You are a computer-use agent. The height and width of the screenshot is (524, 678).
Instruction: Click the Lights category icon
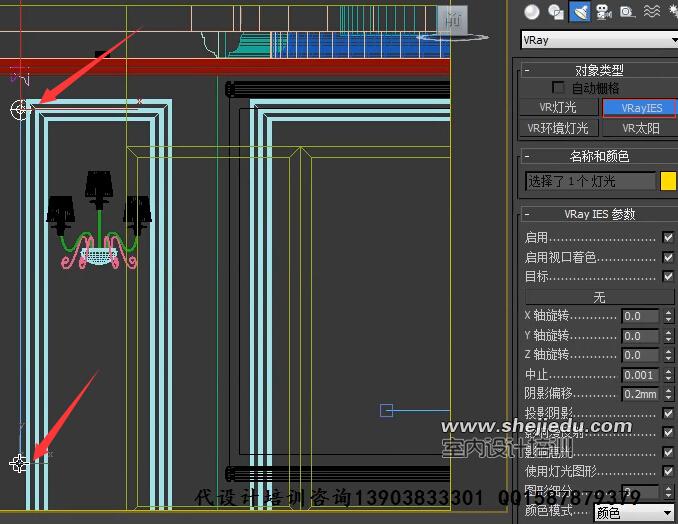point(579,12)
